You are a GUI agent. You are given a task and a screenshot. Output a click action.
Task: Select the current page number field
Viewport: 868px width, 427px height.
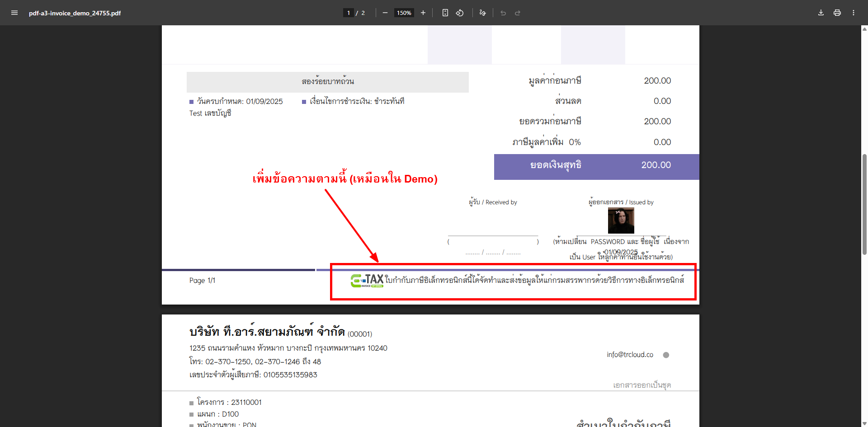pyautogui.click(x=348, y=13)
